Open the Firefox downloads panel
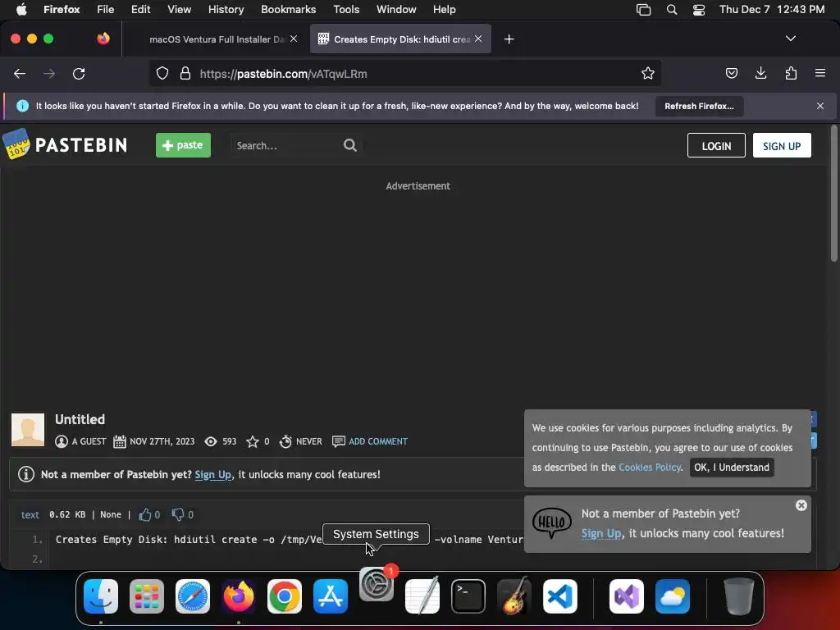The width and height of the screenshot is (840, 630). pyautogui.click(x=760, y=73)
